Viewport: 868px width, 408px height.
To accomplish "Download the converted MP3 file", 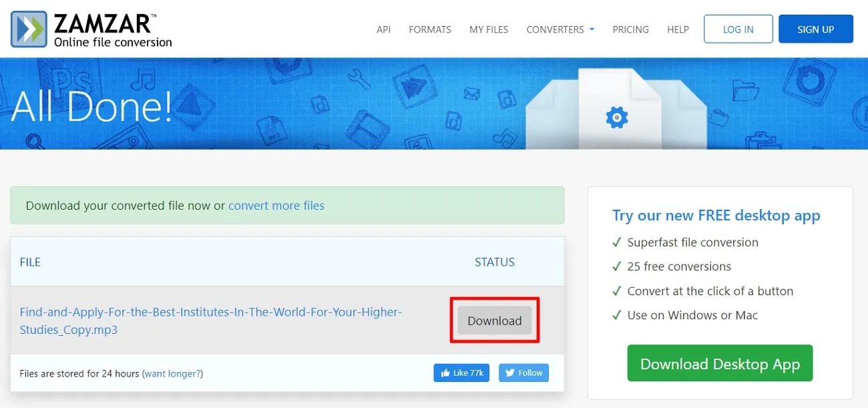I will 494,321.
